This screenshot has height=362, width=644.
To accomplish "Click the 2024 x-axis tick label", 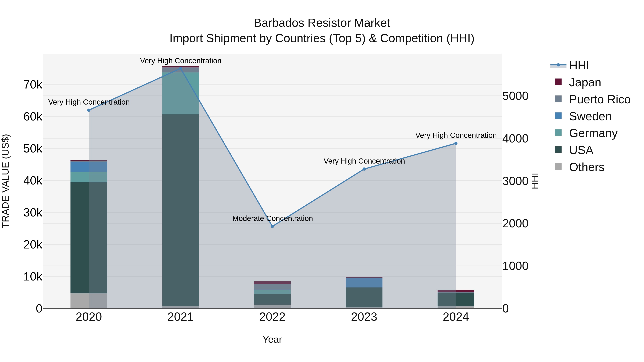I will 456,317.
